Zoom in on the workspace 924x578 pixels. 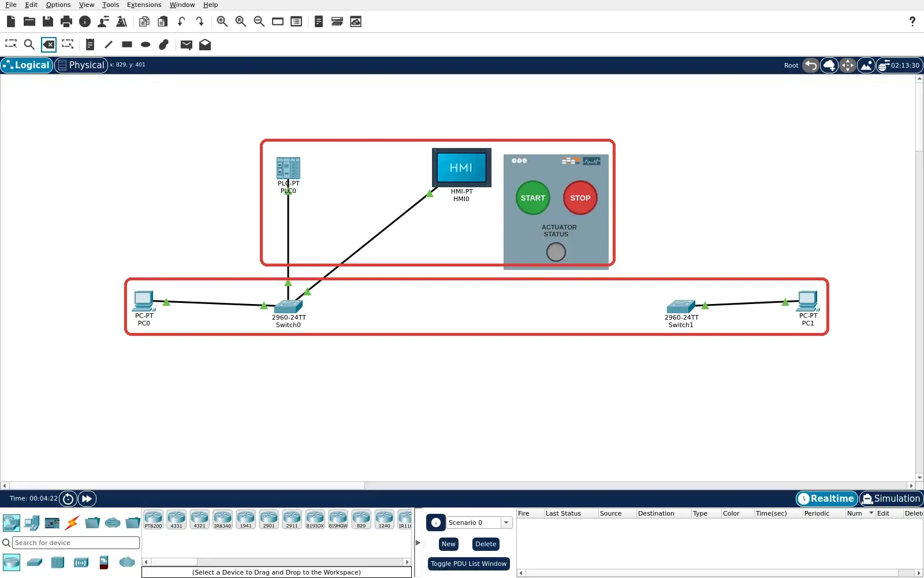coord(222,21)
